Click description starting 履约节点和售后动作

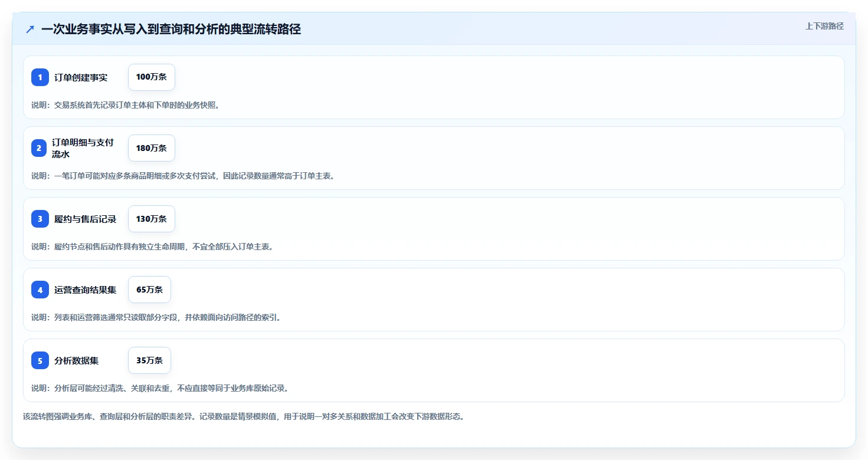152,247
